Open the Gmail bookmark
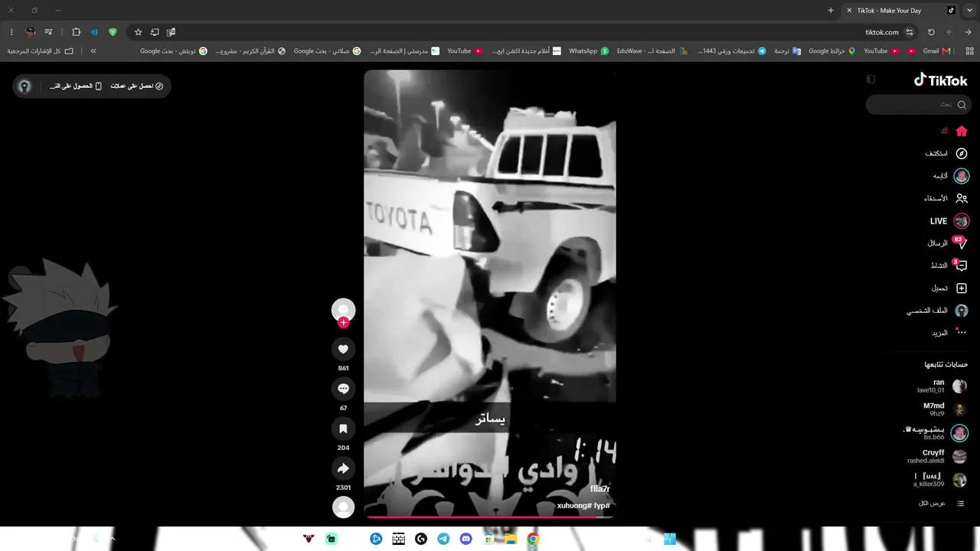This screenshot has height=551, width=980. (936, 51)
